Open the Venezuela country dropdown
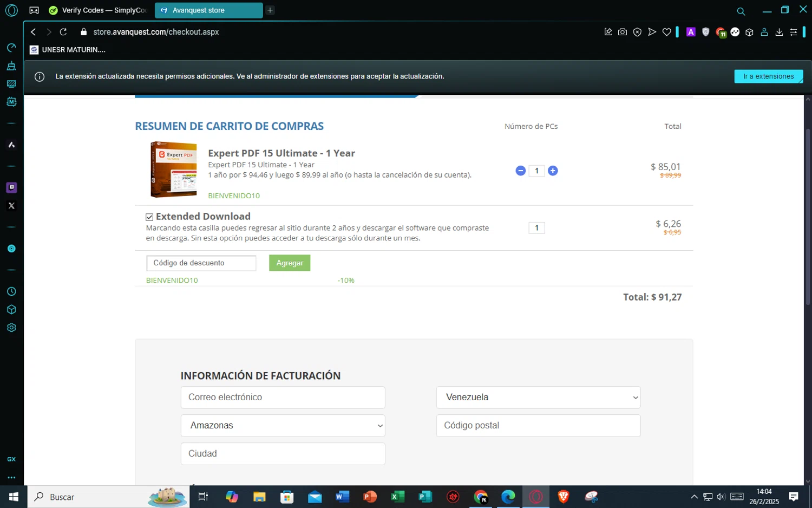The image size is (812, 508). click(538, 397)
